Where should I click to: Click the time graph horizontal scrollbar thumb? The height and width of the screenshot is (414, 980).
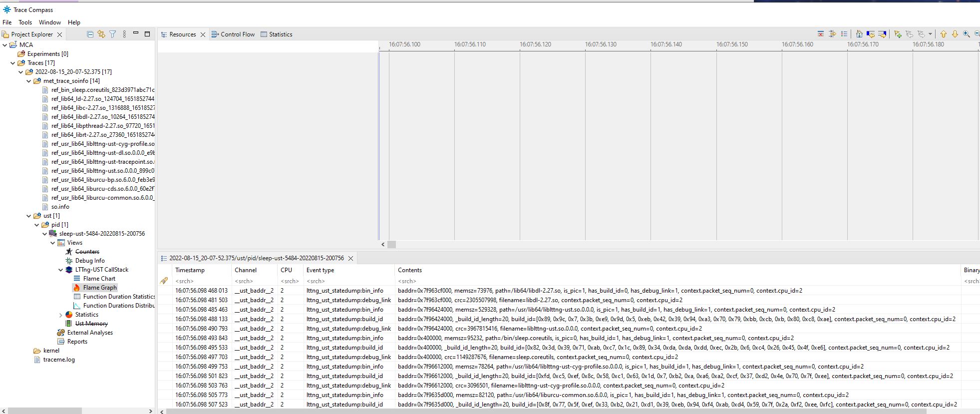391,244
